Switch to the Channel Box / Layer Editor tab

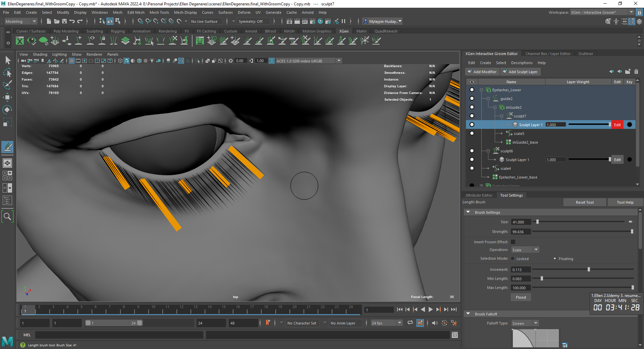(x=548, y=54)
